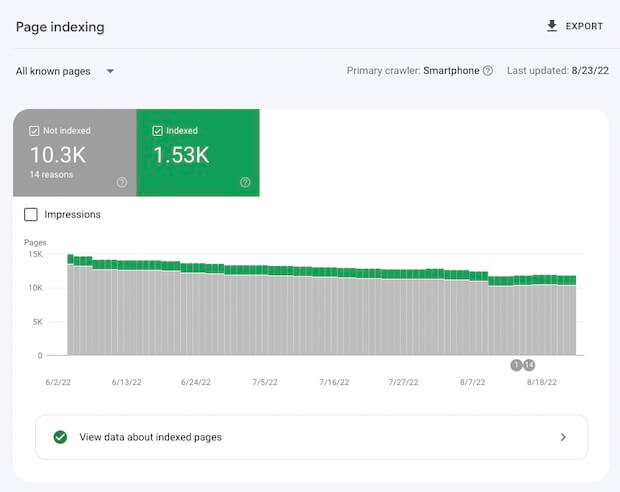Click the export download arrow icon

tap(552, 26)
